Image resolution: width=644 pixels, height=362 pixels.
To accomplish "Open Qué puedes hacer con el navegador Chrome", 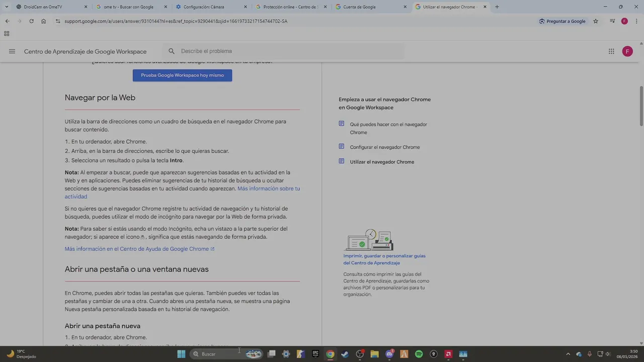I will 388,128.
